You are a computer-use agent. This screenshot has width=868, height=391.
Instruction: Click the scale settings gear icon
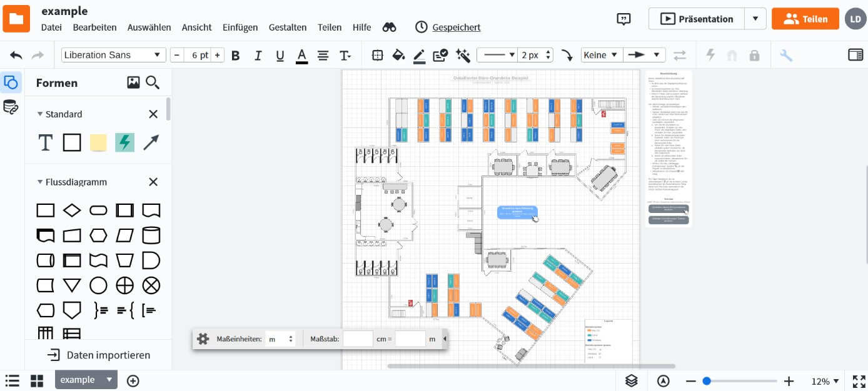tap(203, 339)
